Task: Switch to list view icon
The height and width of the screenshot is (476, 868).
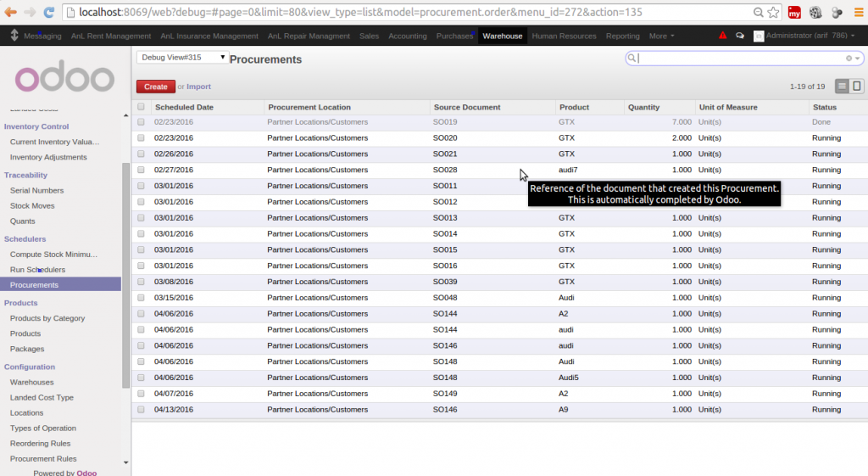Action: tap(842, 87)
